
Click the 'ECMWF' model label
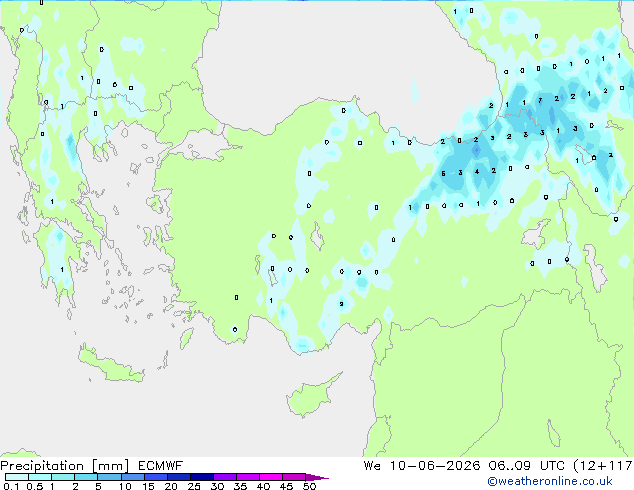[161, 466]
